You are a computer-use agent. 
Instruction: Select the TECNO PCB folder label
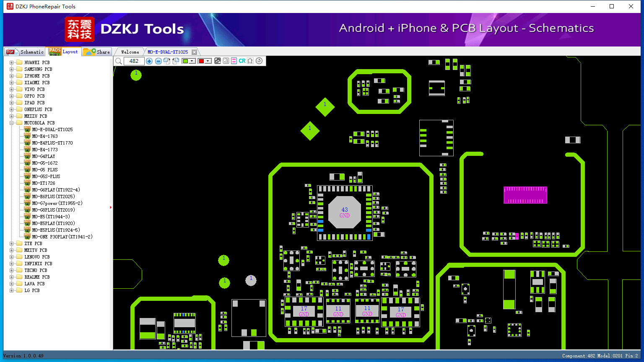(36, 270)
